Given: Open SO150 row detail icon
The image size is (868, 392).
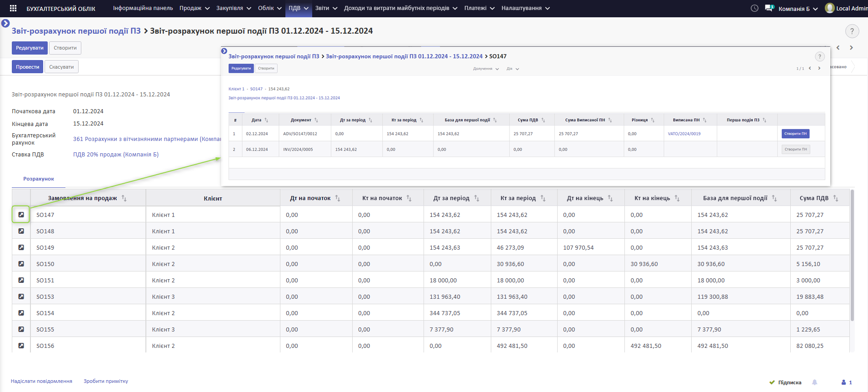Looking at the screenshot, I should 21,264.
